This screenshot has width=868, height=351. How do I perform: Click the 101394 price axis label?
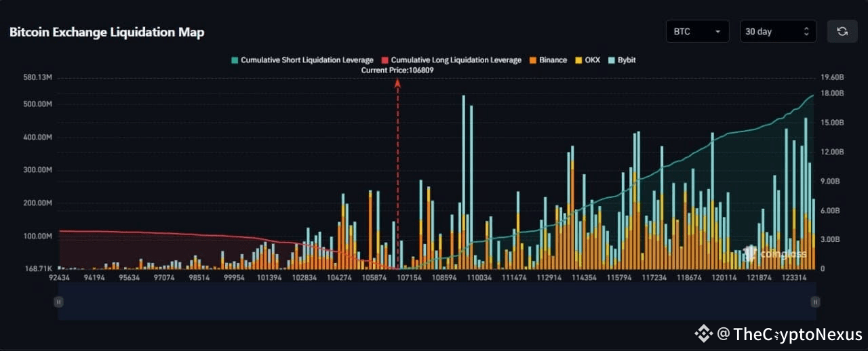[269, 278]
